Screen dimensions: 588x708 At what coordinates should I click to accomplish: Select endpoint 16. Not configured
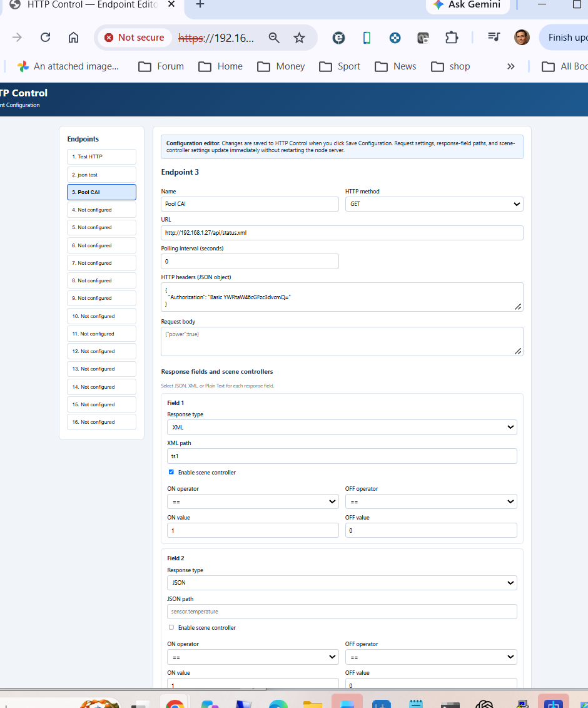[101, 422]
